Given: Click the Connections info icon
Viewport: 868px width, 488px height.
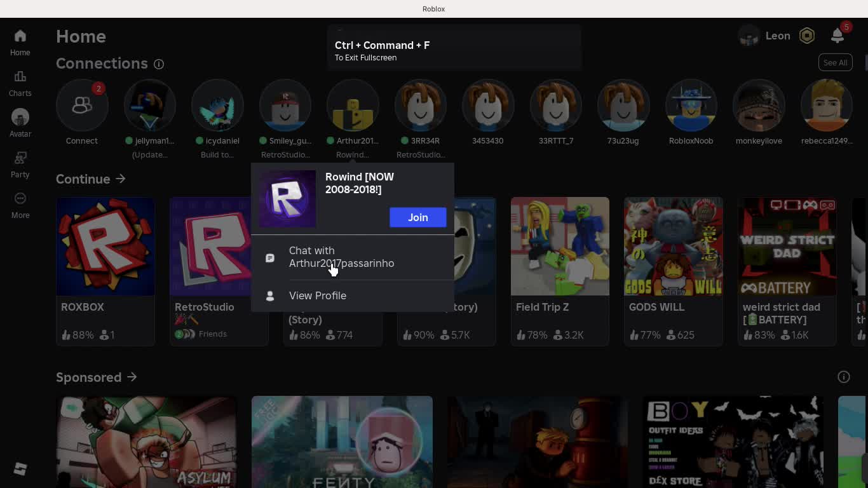Looking at the screenshot, I should click(x=159, y=64).
